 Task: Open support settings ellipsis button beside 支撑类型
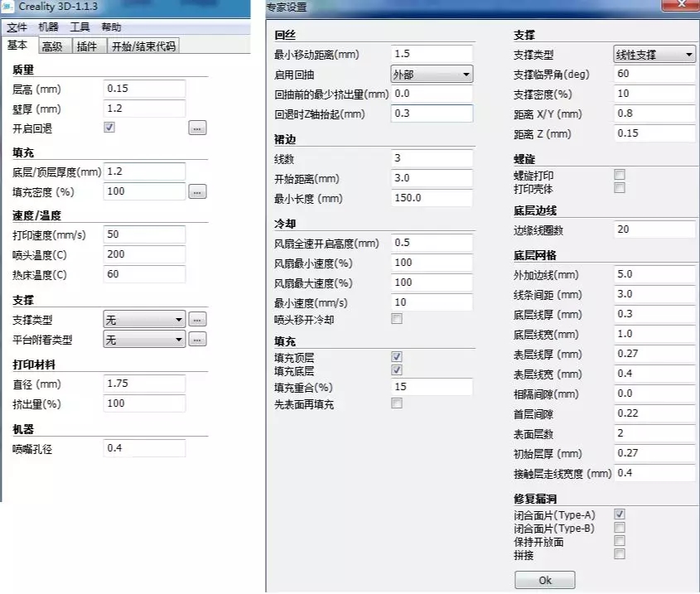pyautogui.click(x=197, y=320)
